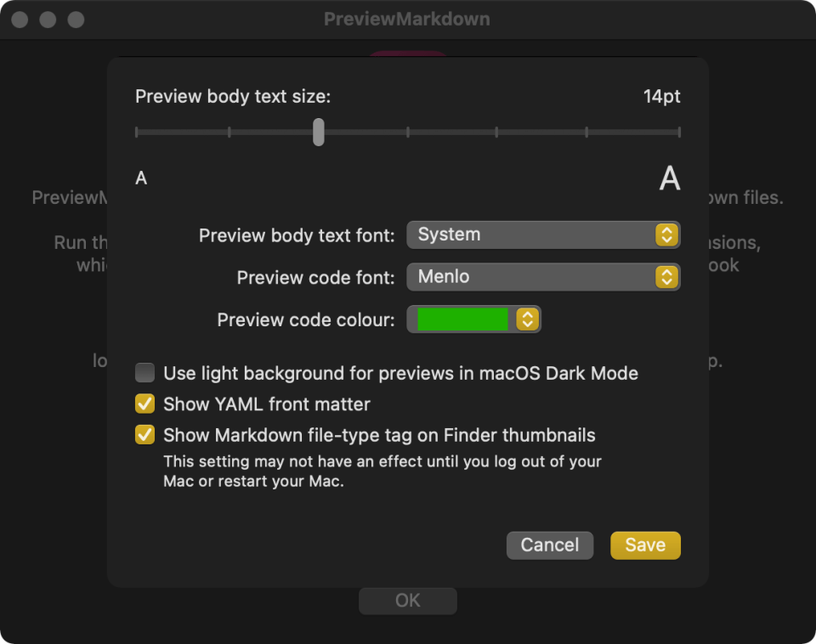
Task: Click the large A text size icon
Action: coord(670,178)
